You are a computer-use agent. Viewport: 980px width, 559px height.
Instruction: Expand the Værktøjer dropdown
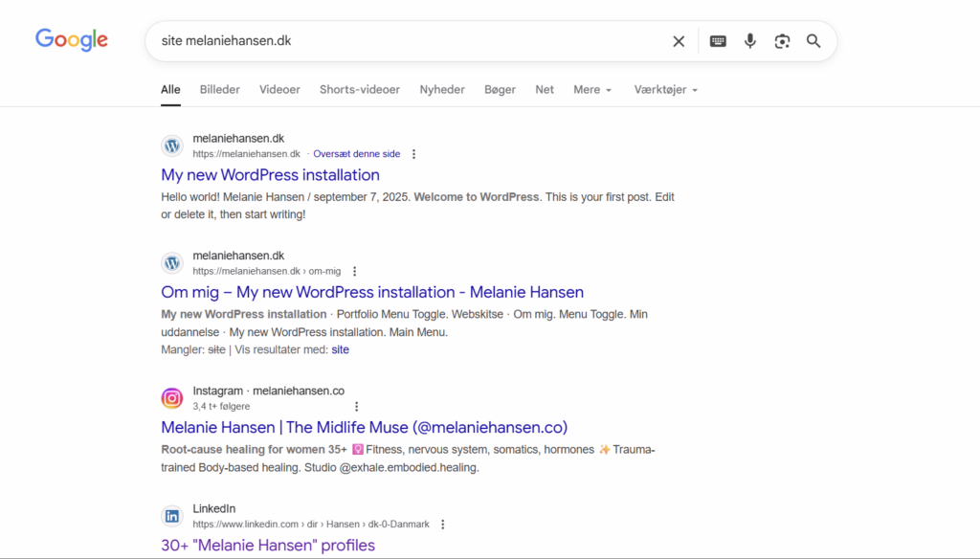pos(666,89)
